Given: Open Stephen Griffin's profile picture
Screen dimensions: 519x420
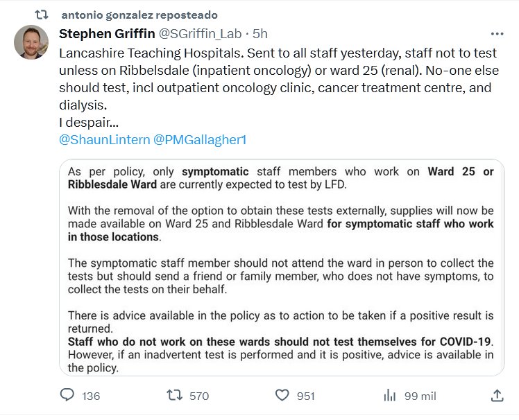Looking at the screenshot, I should pos(31,44).
